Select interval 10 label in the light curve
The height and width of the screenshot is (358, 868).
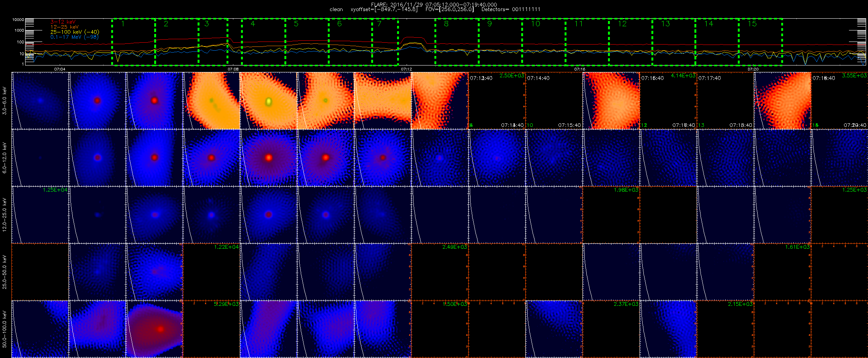coord(536,24)
